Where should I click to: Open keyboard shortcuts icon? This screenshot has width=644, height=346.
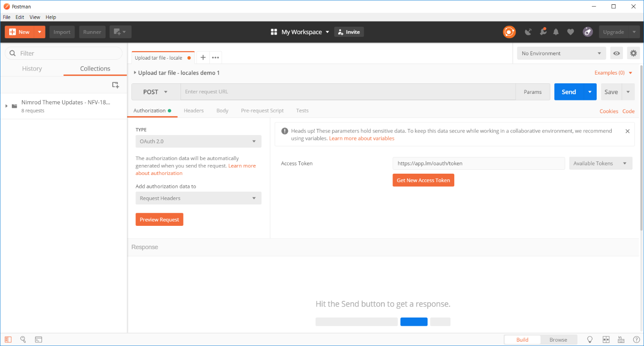pos(621,339)
